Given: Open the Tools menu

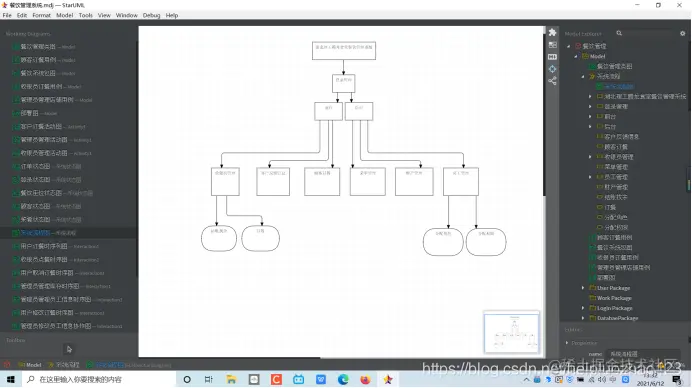Looking at the screenshot, I should point(86,15).
